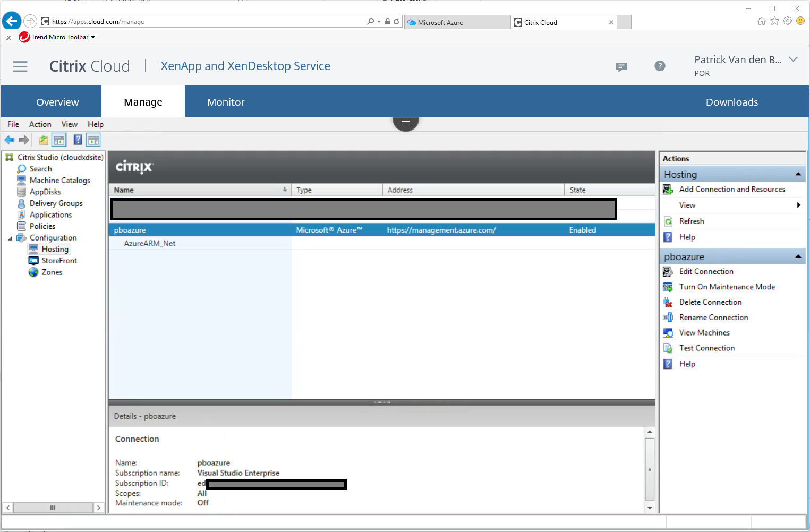Click the View Machines icon
The height and width of the screenshot is (532, 810).
pyautogui.click(x=668, y=333)
